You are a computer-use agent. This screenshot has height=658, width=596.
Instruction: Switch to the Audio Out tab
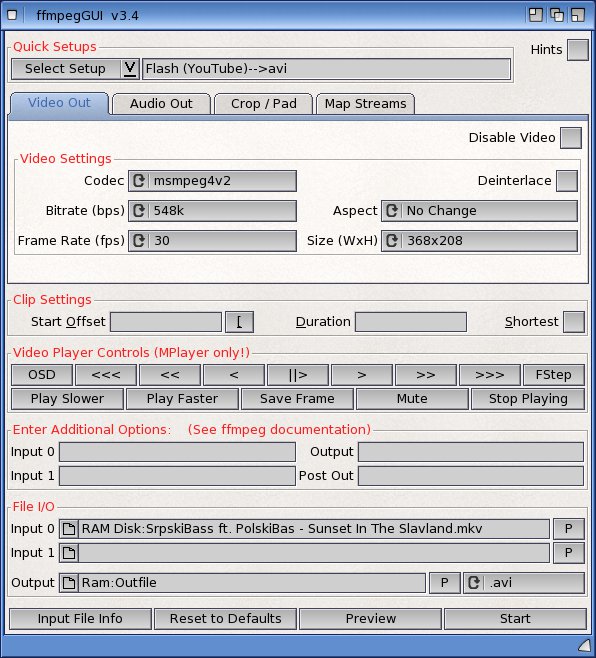click(x=161, y=104)
